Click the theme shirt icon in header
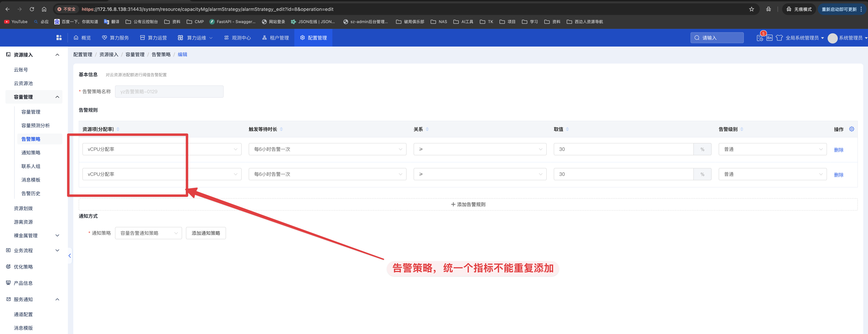Image resolution: width=868 pixels, height=334 pixels. coord(779,38)
